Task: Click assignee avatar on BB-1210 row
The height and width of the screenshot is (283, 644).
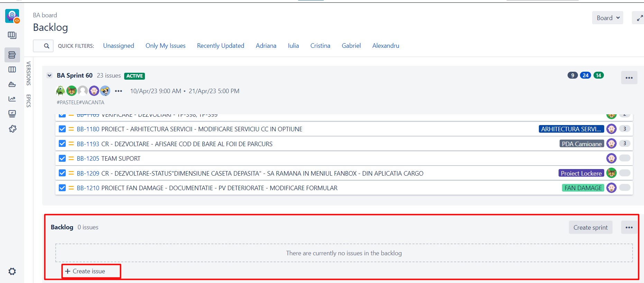Action: click(611, 188)
